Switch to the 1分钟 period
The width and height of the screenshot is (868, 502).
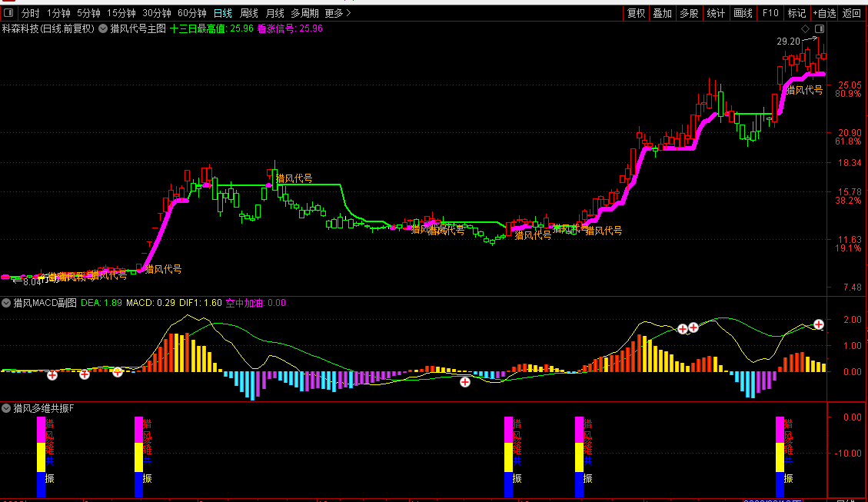click(58, 13)
